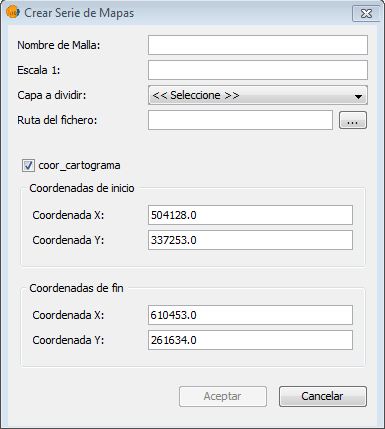Viewport: 385px width, 429px height.
Task: Focus the Escala 1 input field
Action: coord(258,70)
